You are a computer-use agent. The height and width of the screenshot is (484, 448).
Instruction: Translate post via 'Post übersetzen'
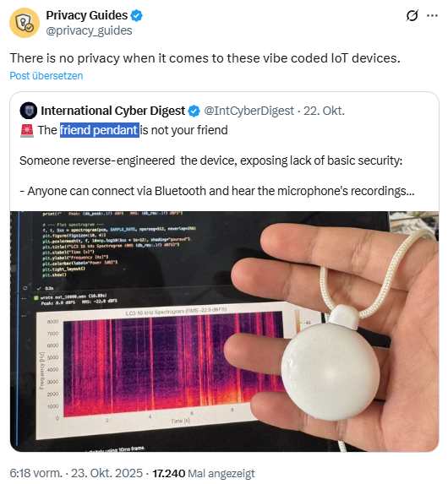coord(46,76)
